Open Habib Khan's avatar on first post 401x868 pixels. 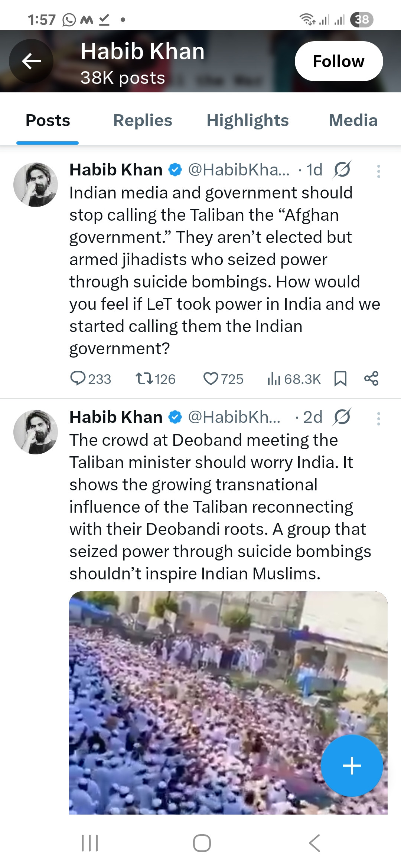point(36,185)
